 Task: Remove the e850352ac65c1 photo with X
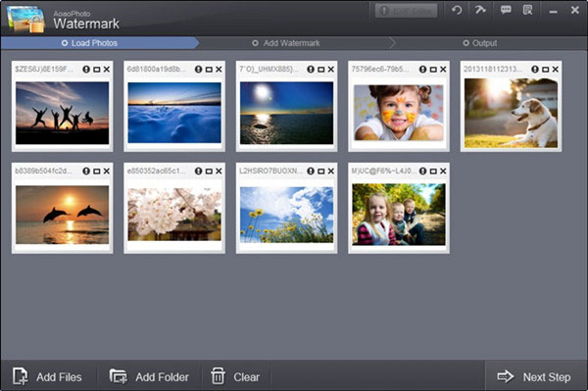tap(219, 171)
